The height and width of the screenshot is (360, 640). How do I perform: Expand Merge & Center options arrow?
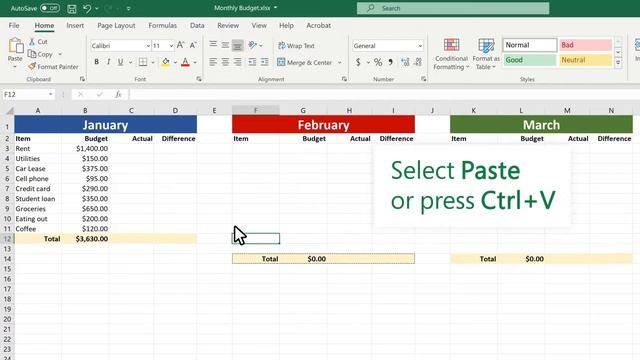click(x=340, y=62)
